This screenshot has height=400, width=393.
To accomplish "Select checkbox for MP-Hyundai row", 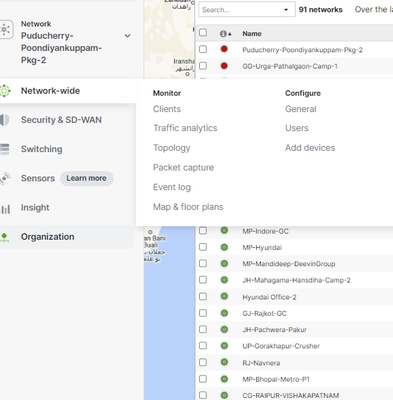I will pyautogui.click(x=203, y=247).
